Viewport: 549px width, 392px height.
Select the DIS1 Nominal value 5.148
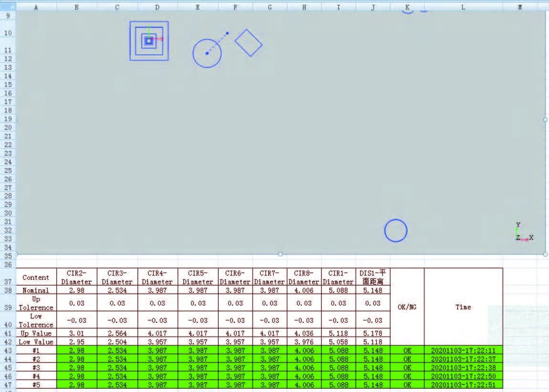[x=373, y=290]
